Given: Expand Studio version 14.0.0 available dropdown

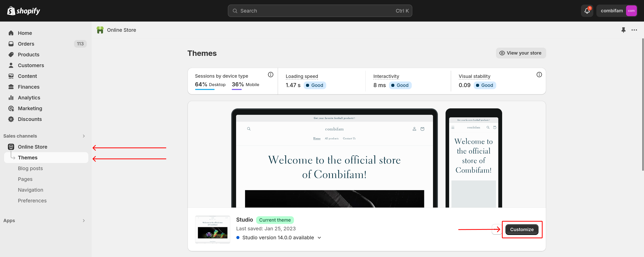Looking at the screenshot, I should tap(319, 238).
